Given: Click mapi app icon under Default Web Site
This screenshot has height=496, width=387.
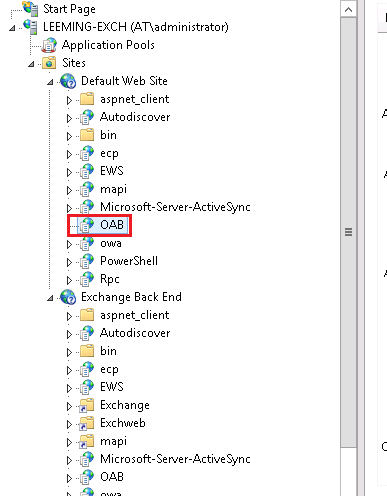Looking at the screenshot, I should pos(87,189).
